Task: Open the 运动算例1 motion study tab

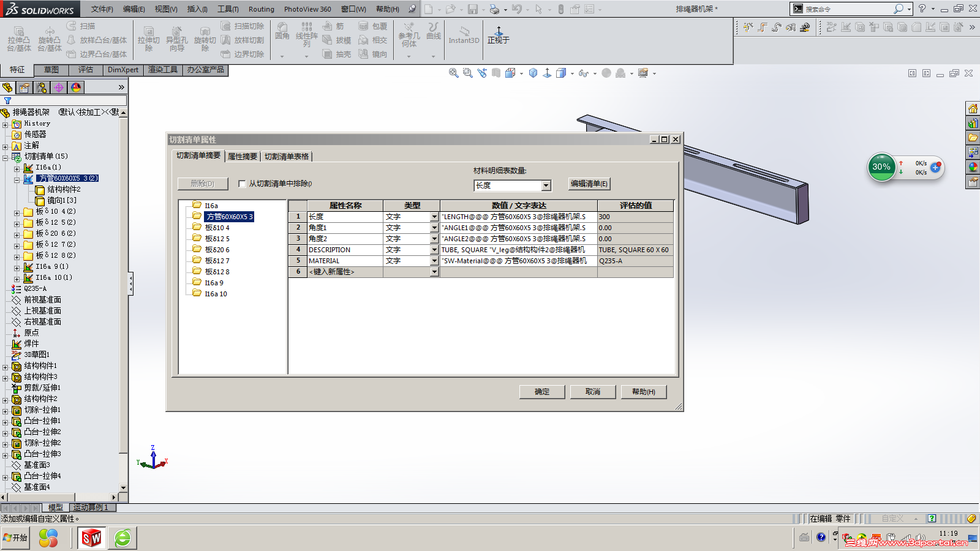Action: pyautogui.click(x=91, y=508)
